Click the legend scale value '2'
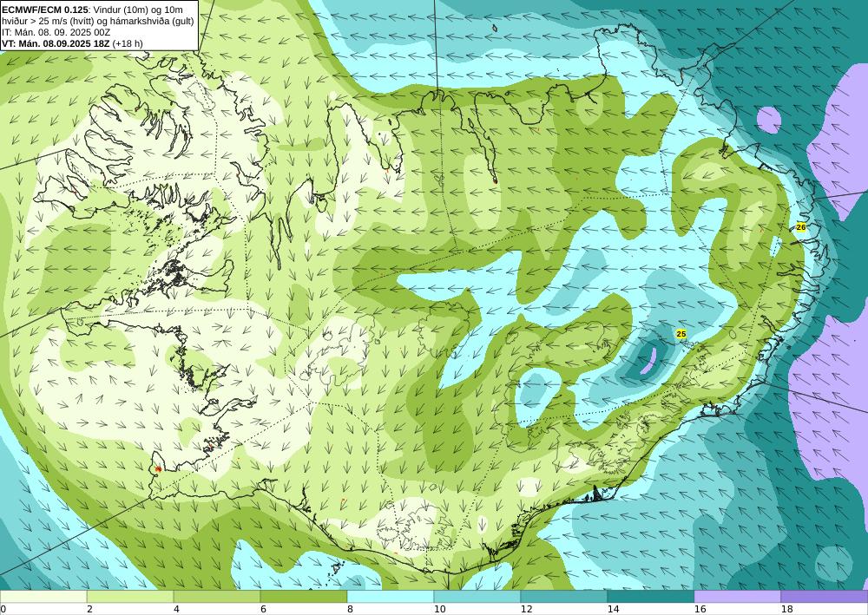The height and width of the screenshot is (615, 868). tap(89, 609)
